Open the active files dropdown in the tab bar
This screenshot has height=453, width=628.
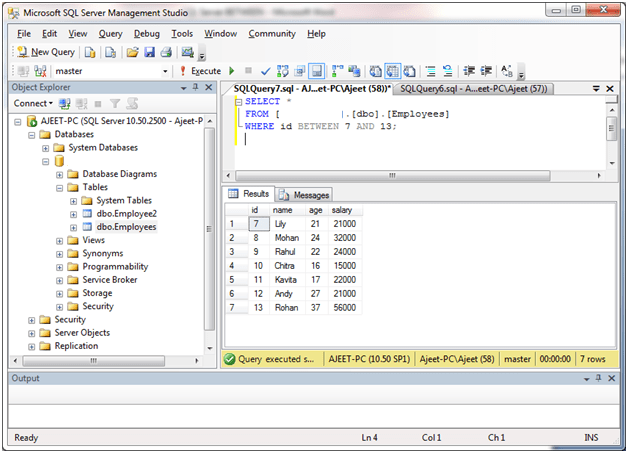[596, 89]
